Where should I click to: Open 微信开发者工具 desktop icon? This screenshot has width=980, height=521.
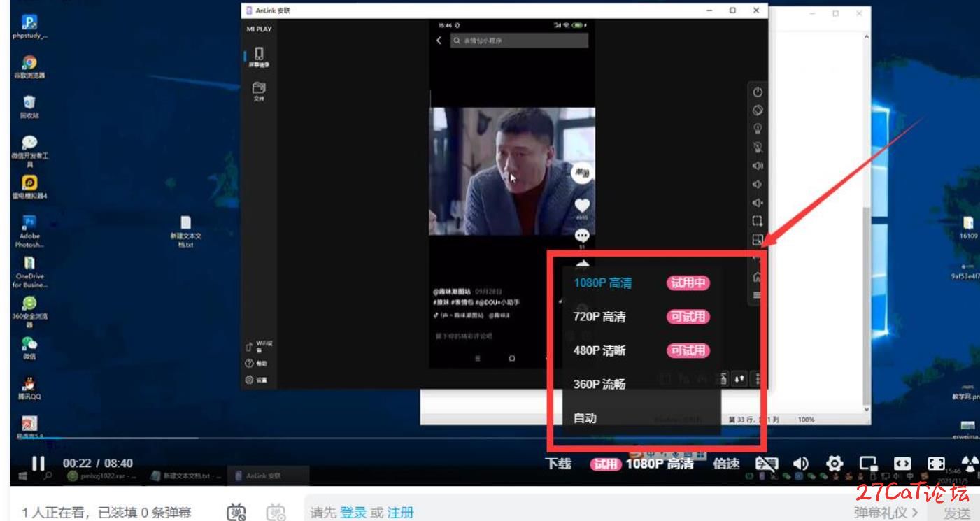(30, 150)
